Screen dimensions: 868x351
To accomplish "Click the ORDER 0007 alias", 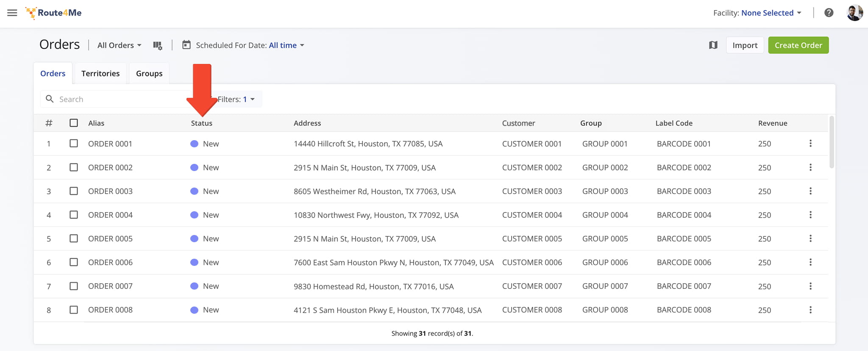I will (x=110, y=286).
